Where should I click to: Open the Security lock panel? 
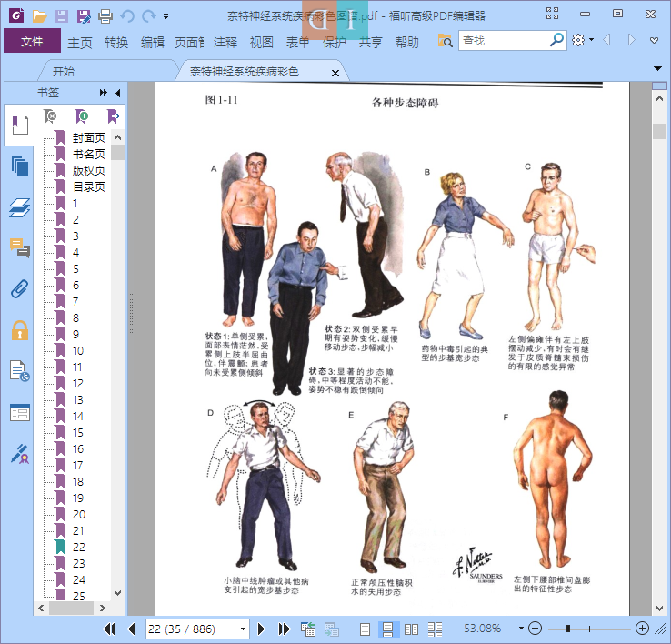click(x=20, y=330)
